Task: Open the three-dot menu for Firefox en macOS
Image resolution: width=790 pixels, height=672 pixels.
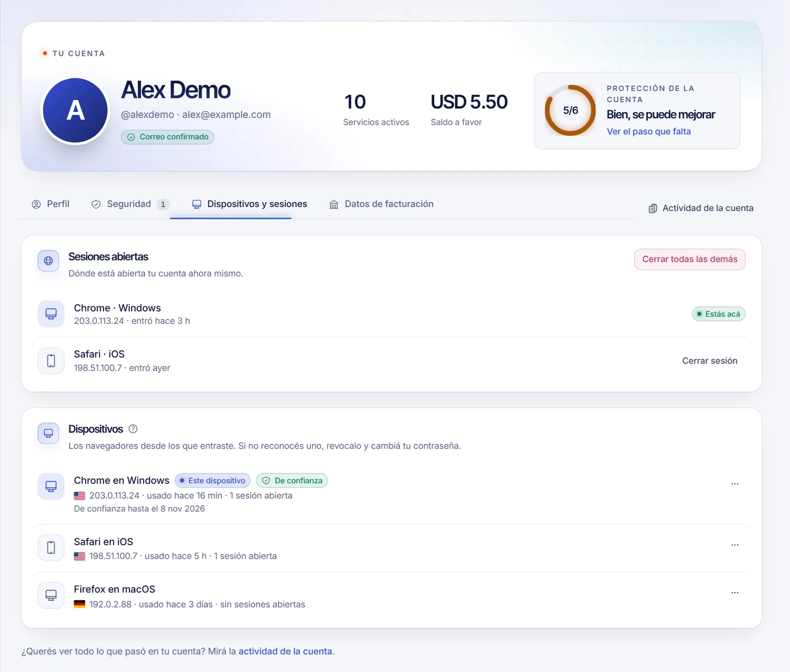Action: pos(735,593)
